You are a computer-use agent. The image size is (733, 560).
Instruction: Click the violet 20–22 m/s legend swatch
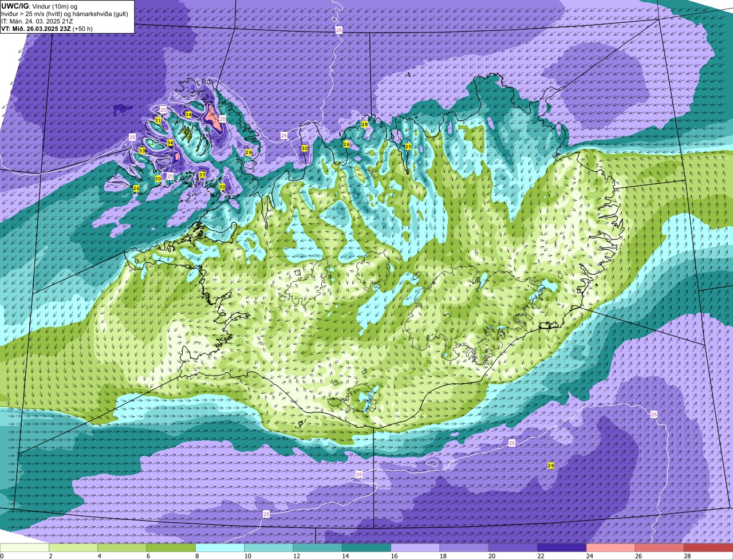tap(513, 547)
